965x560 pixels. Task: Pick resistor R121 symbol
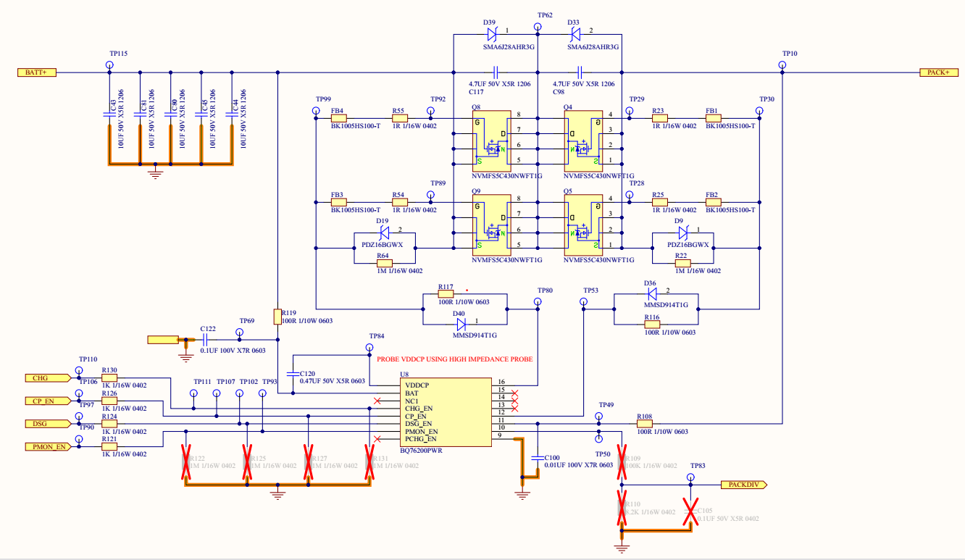[109, 446]
